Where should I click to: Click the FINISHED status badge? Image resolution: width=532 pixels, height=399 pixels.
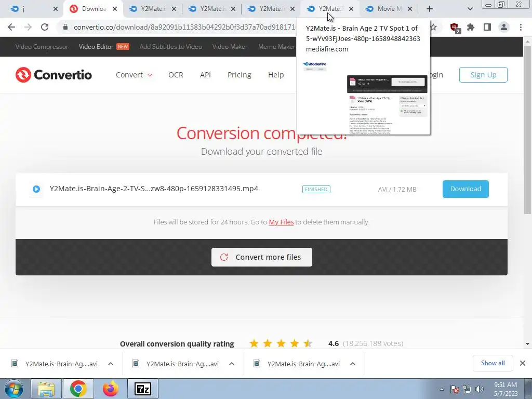coord(316,189)
